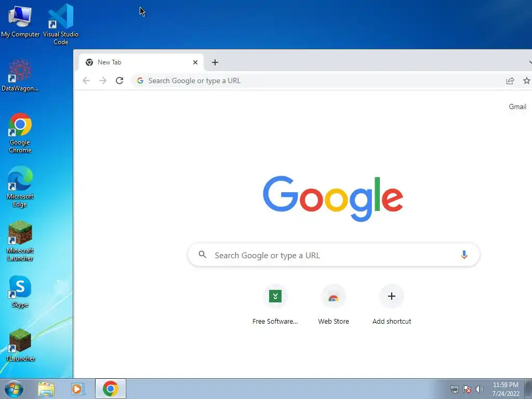The height and width of the screenshot is (399, 532).
Task: Click the magnifier icon in the search box
Action: tap(202, 255)
